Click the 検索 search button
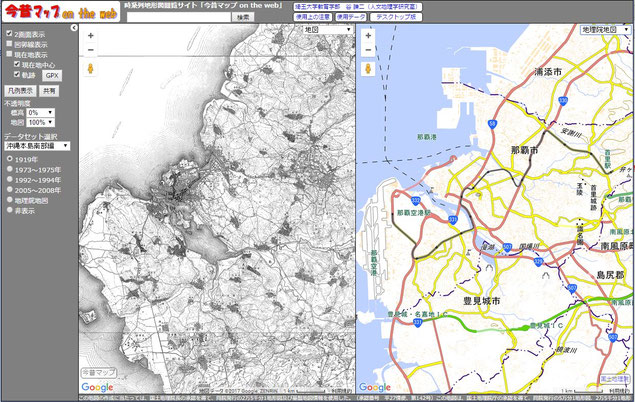Image resolution: width=635 pixels, height=402 pixels. point(243,17)
